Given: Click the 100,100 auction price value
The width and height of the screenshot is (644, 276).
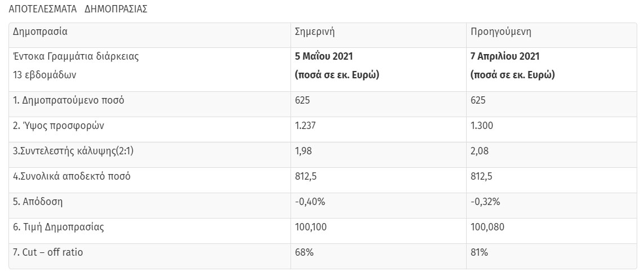Looking at the screenshot, I should 311,227.
